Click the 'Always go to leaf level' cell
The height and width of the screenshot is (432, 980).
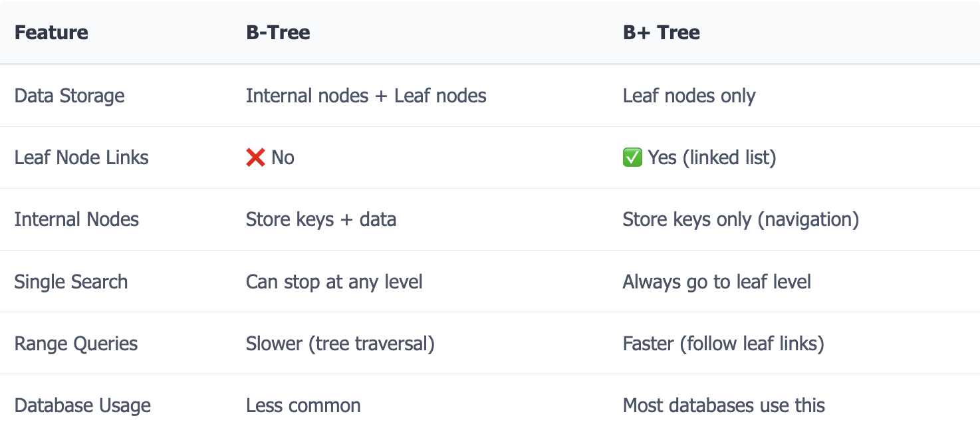coord(717,282)
